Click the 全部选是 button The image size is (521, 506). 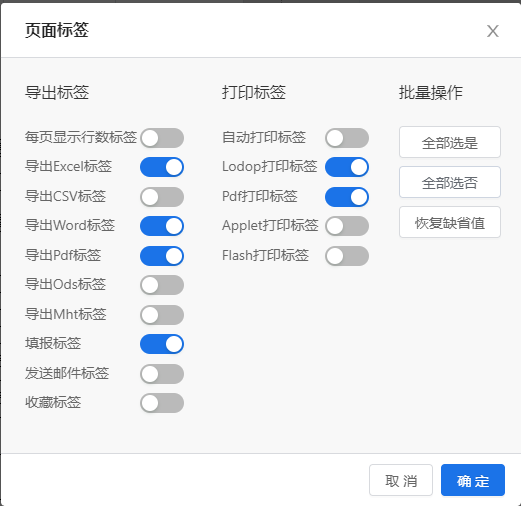[x=450, y=142]
